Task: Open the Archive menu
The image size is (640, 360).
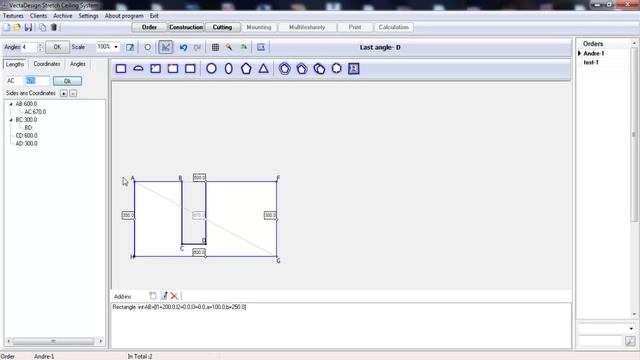Action: point(62,16)
